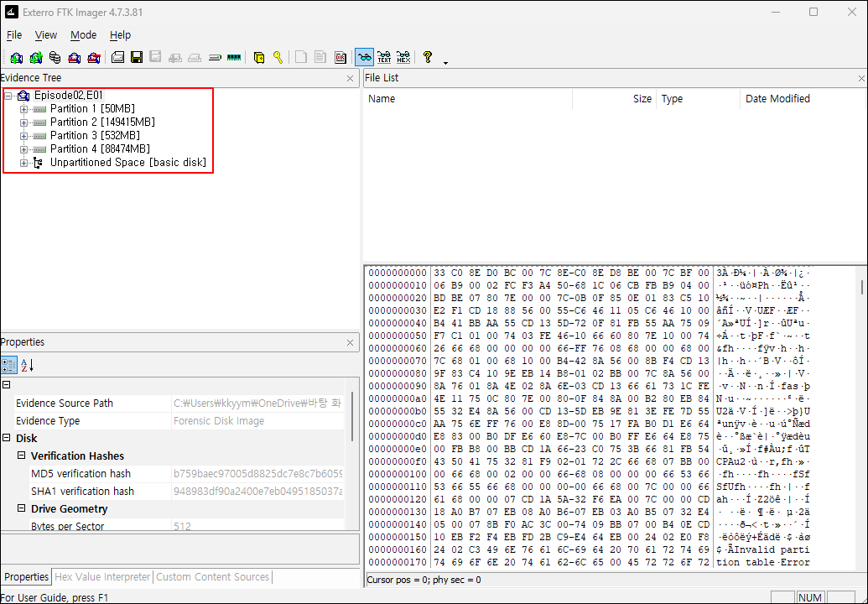
Task: Click hex offset 0000000000 row
Action: 590,273
